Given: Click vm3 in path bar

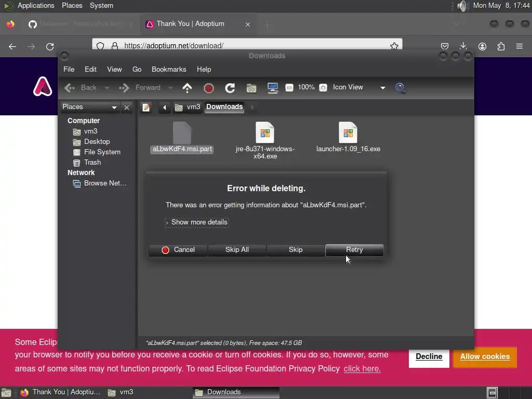Looking at the screenshot, I should [188, 107].
